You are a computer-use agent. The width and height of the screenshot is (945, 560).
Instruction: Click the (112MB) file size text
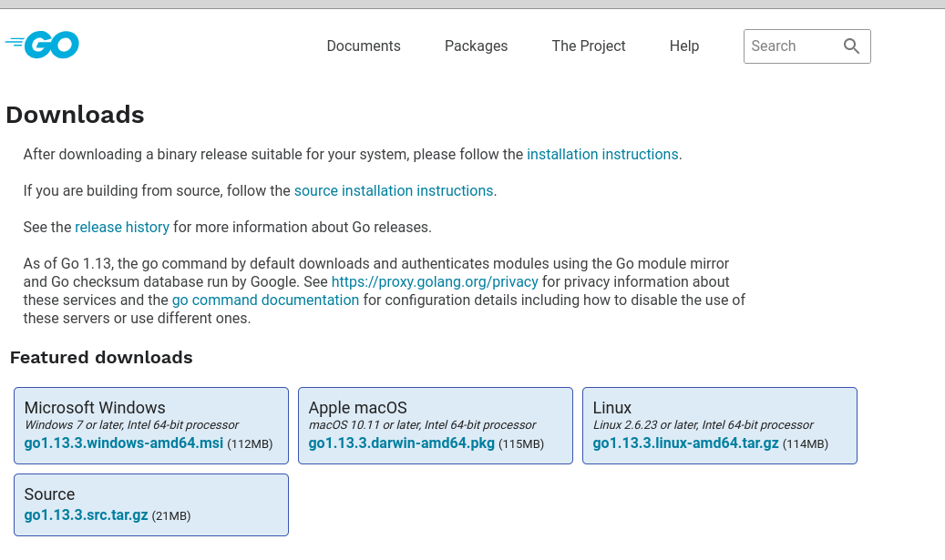250,444
